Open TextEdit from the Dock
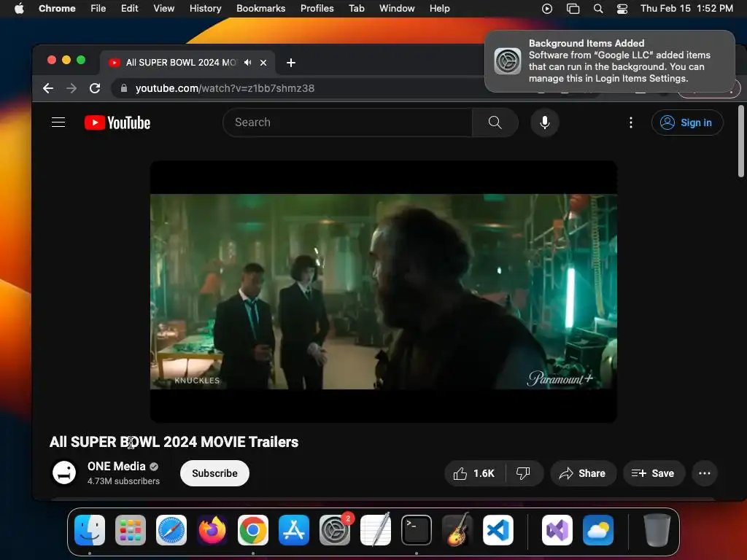The width and height of the screenshot is (747, 560). point(376,530)
